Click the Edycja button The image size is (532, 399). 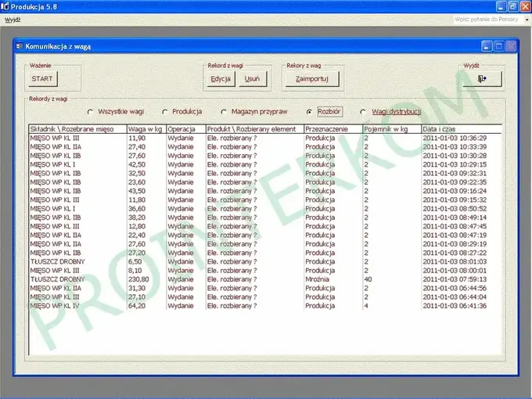[221, 79]
